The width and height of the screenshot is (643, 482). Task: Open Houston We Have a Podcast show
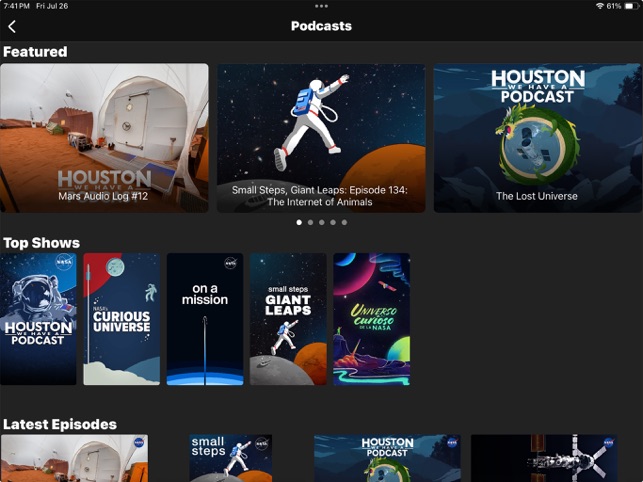tap(38, 319)
